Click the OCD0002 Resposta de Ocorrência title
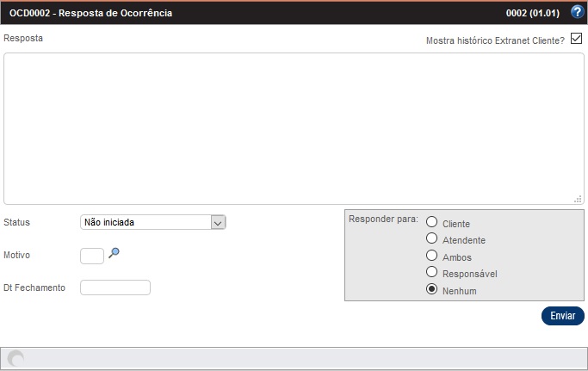This screenshot has height=371, width=588. point(90,13)
